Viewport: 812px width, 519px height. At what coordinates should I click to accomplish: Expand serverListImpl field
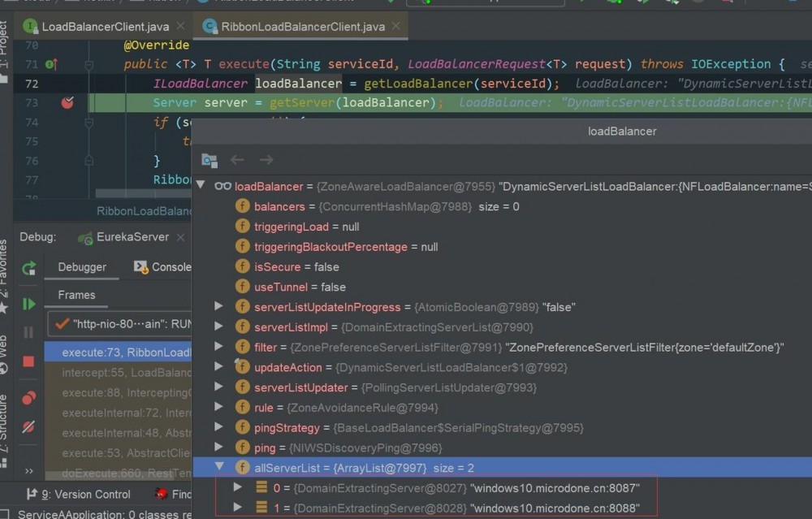[219, 327]
